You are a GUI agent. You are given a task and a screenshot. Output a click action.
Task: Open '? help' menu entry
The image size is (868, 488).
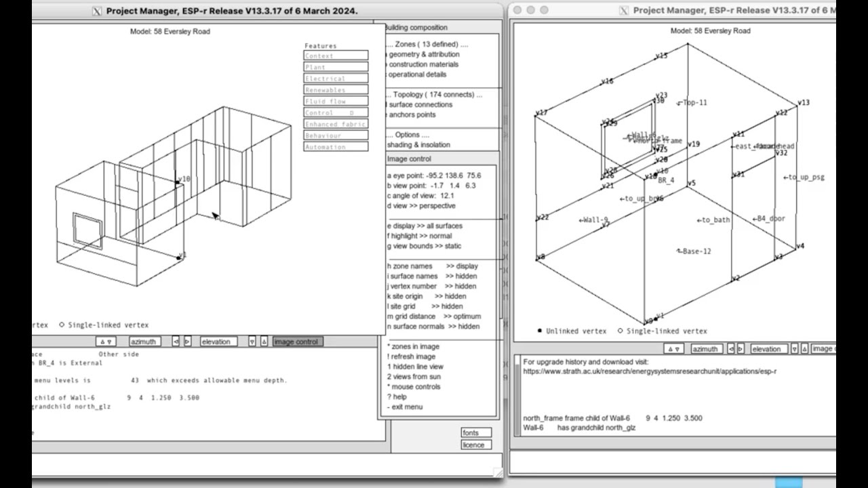(397, 397)
